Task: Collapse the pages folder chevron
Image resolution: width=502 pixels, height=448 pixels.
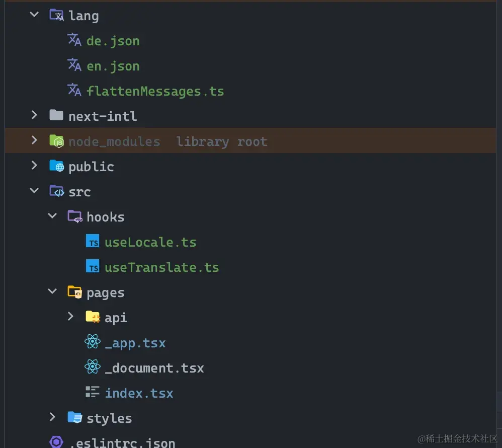Action: pyautogui.click(x=52, y=291)
